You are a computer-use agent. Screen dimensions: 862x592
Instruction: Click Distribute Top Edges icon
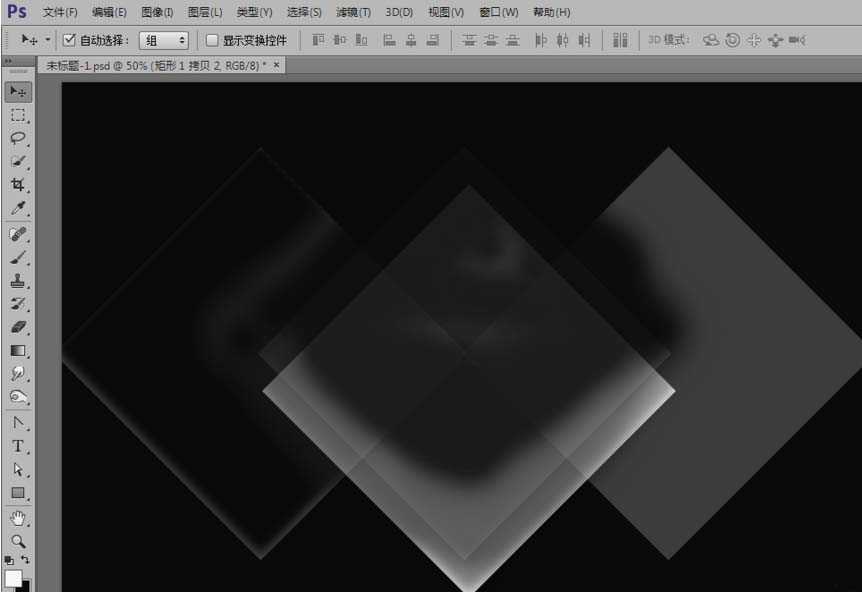pyautogui.click(x=469, y=40)
